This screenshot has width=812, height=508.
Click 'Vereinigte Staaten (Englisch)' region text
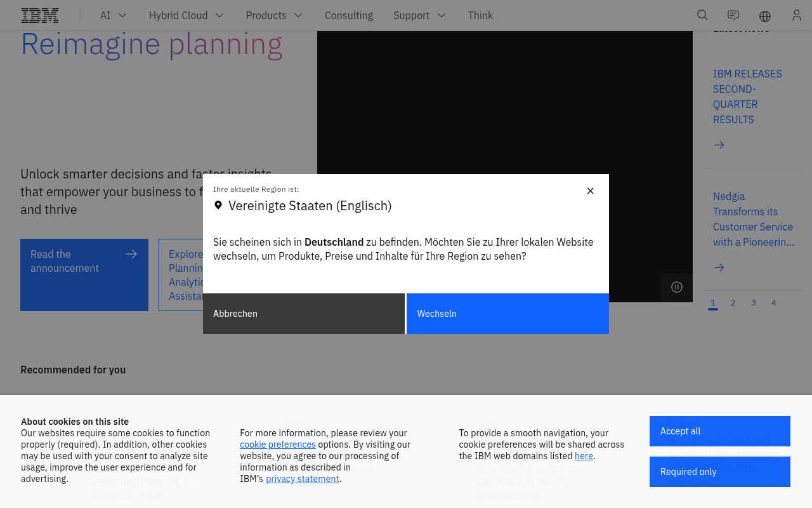pyautogui.click(x=310, y=206)
